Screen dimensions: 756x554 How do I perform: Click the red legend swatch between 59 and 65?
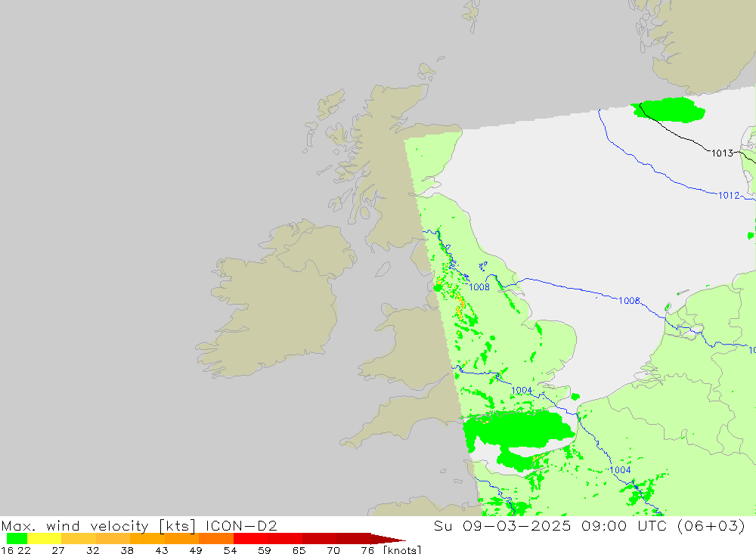point(285,539)
